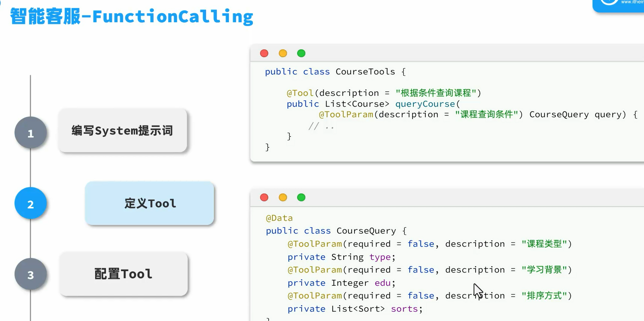Image resolution: width=644 pixels, height=321 pixels.
Task: Click the sorts field name
Action: pyautogui.click(x=404, y=309)
